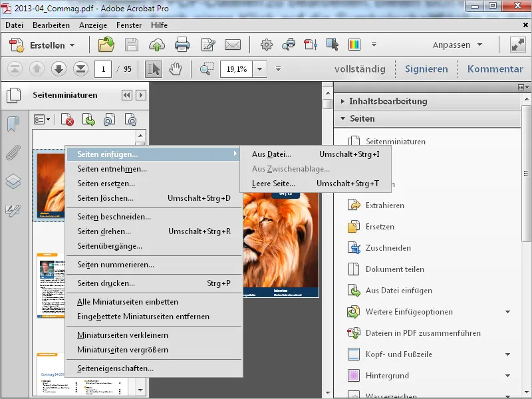Open the attachments paperclip panel
This screenshot has height=399, width=532.
pyautogui.click(x=13, y=153)
